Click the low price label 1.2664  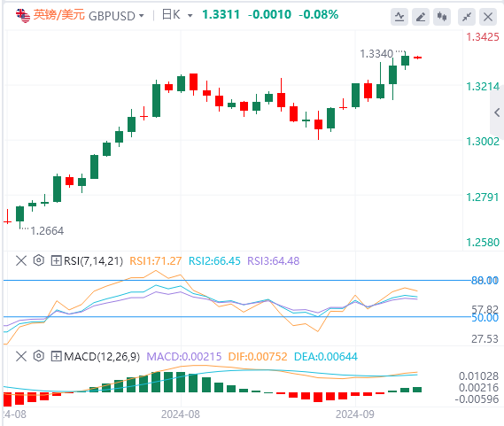tap(47, 231)
